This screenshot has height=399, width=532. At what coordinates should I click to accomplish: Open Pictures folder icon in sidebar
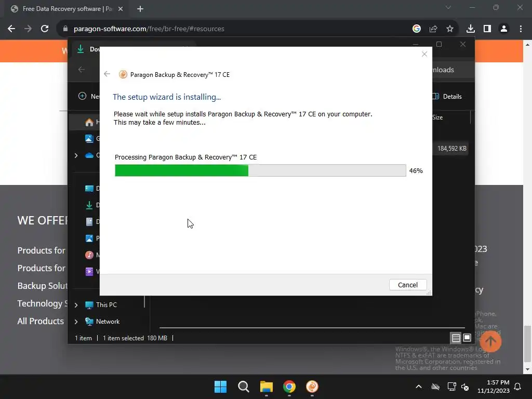pyautogui.click(x=89, y=238)
